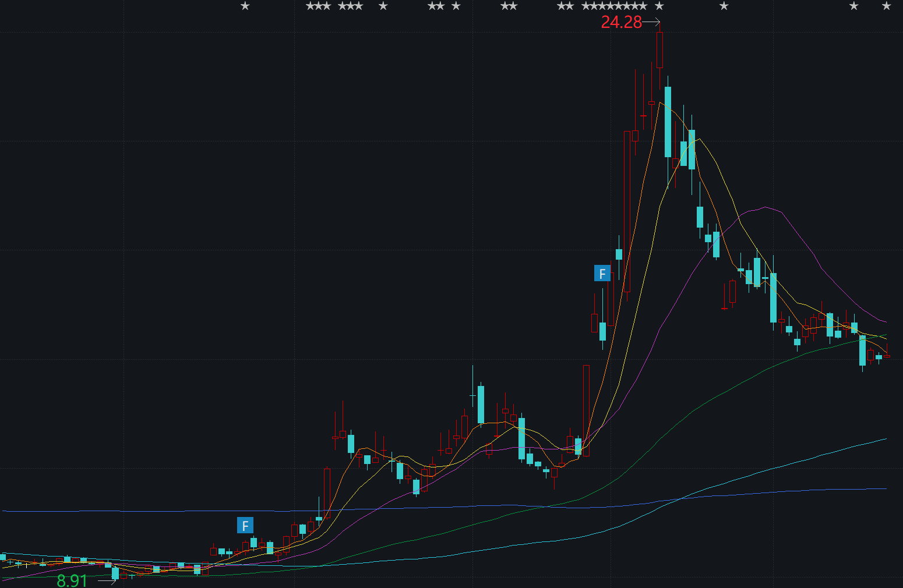Viewport: 903px width, 588px height.
Task: Click the right end of the dark blue flat line
Action: click(x=884, y=488)
